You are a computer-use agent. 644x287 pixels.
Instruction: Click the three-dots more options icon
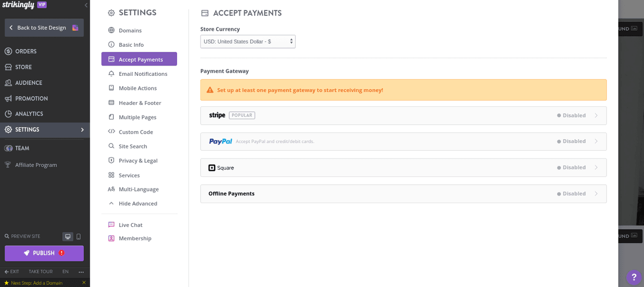point(81,271)
